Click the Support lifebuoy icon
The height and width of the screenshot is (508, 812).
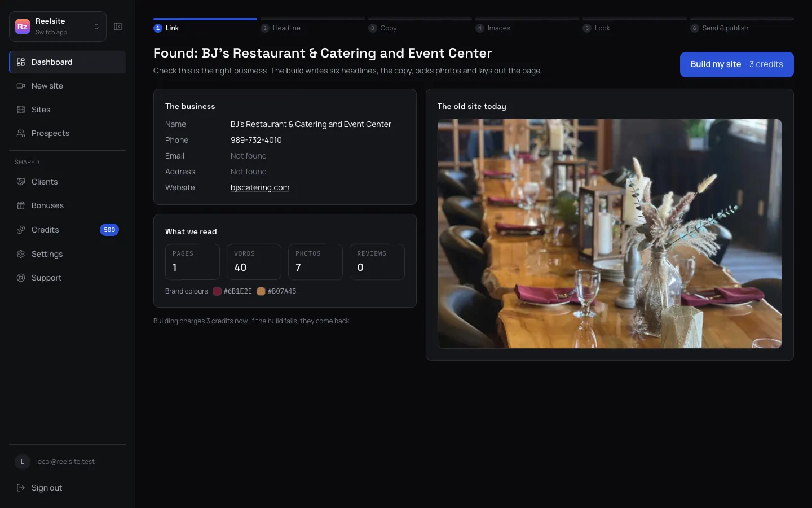pos(21,278)
